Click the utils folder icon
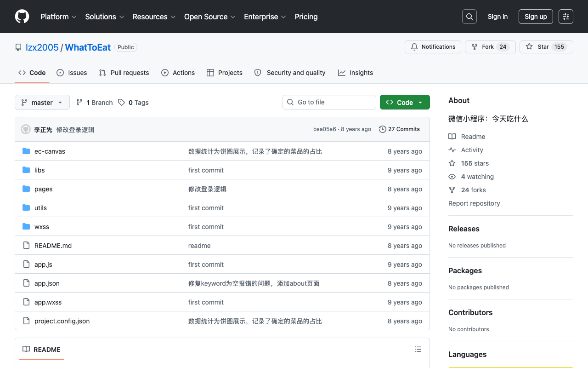 pyautogui.click(x=26, y=208)
